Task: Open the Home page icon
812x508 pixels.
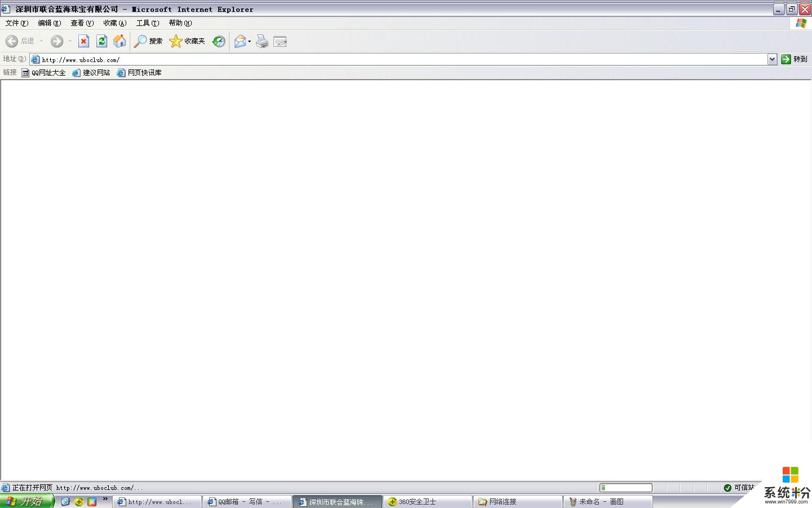Action: (120, 41)
